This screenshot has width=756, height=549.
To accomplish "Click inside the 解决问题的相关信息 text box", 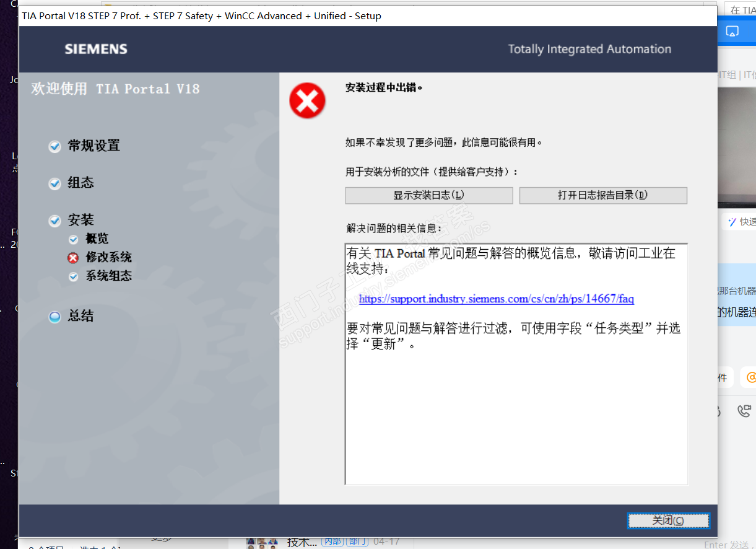I will [x=516, y=364].
